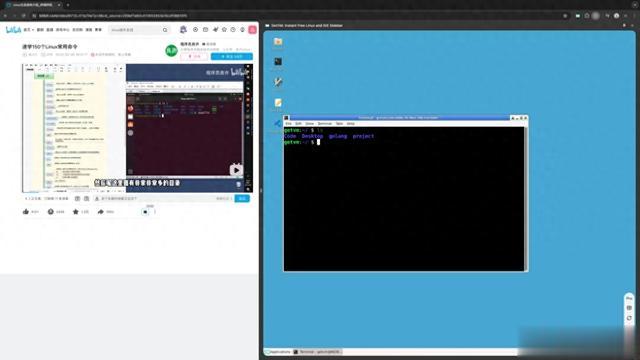Open the File menu in Terminal
The height and width of the screenshot is (360, 640).
(288, 123)
